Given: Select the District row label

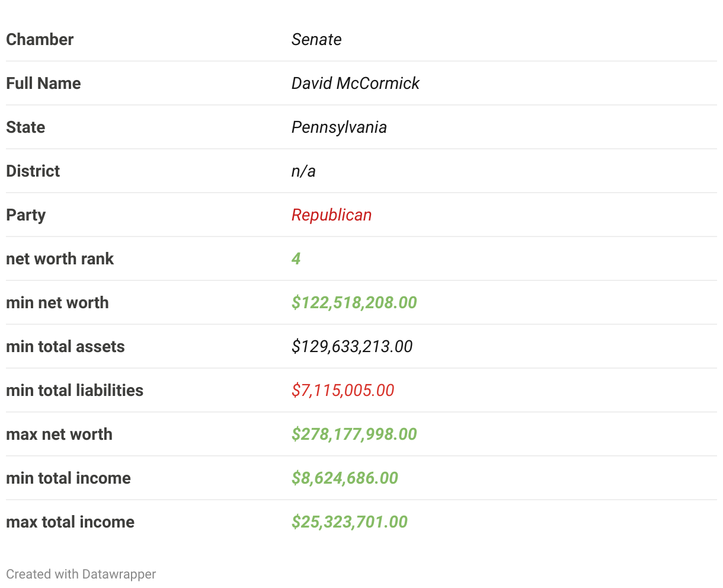Looking at the screenshot, I should coord(33,171).
